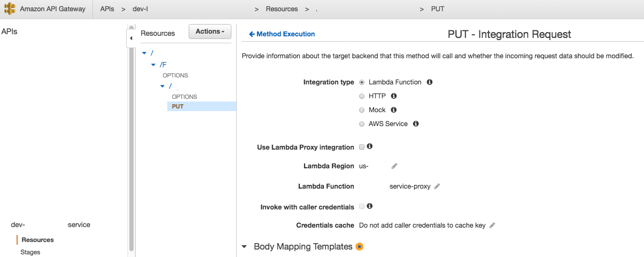
Task: Expand the Body Mapping Templates section
Action: click(x=244, y=247)
